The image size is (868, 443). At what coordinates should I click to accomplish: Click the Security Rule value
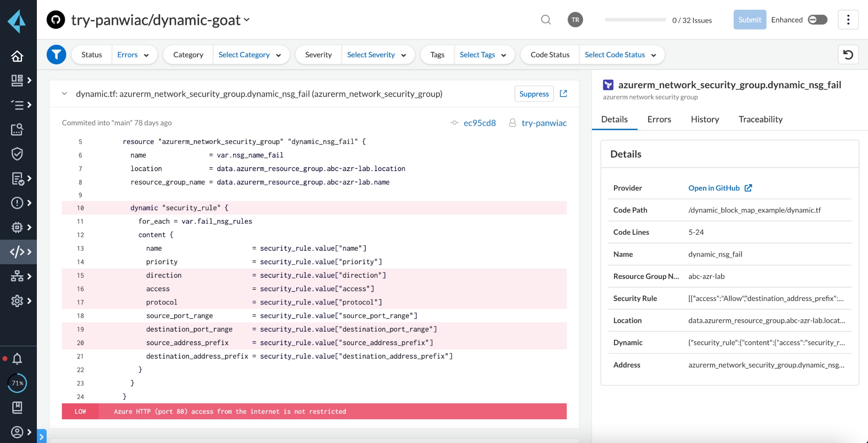(766, 299)
